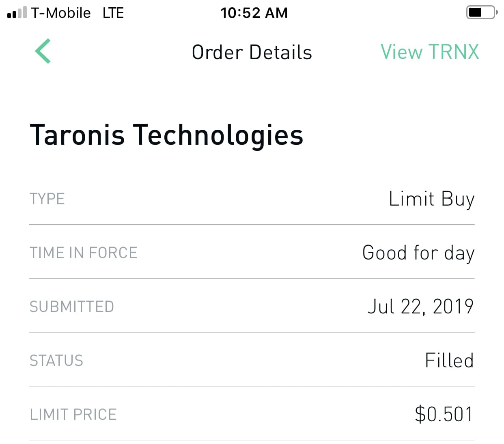
Task: Tap the Filled status value
Action: (449, 360)
